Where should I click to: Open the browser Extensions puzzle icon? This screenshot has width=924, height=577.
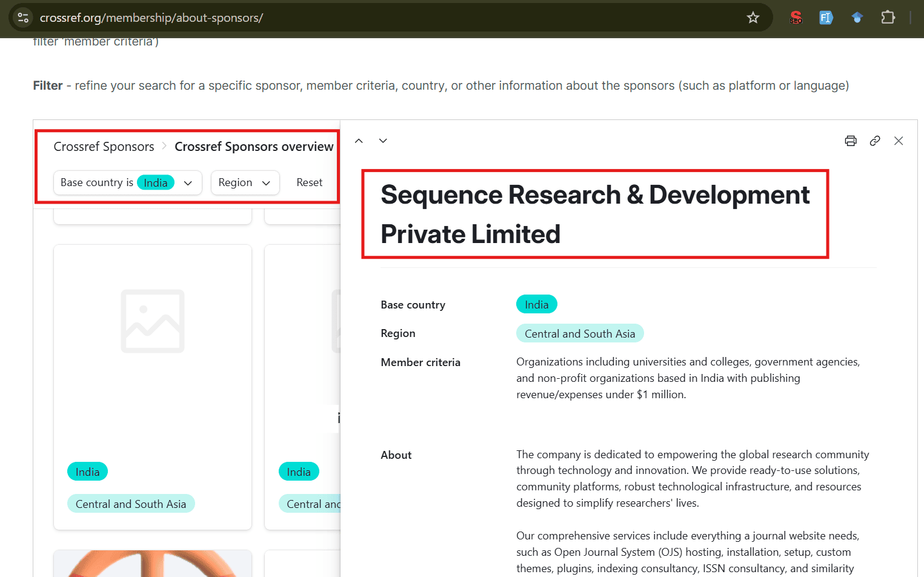(x=888, y=18)
